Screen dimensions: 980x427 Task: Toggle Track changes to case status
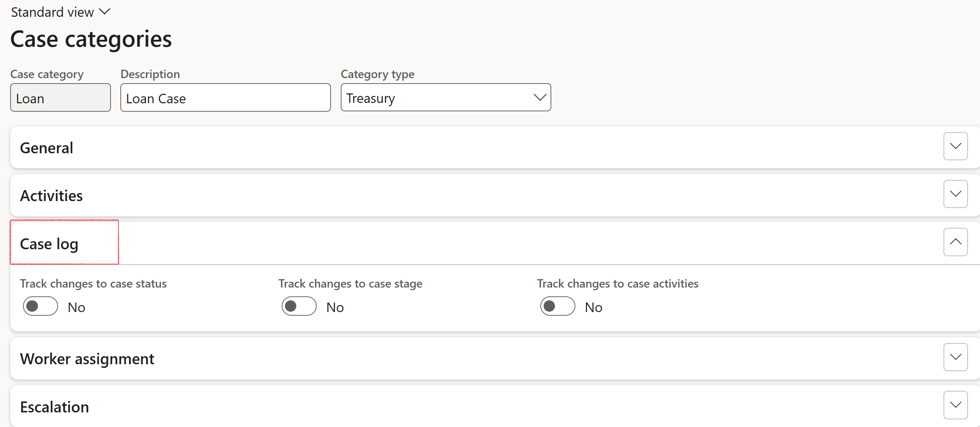tap(40, 306)
